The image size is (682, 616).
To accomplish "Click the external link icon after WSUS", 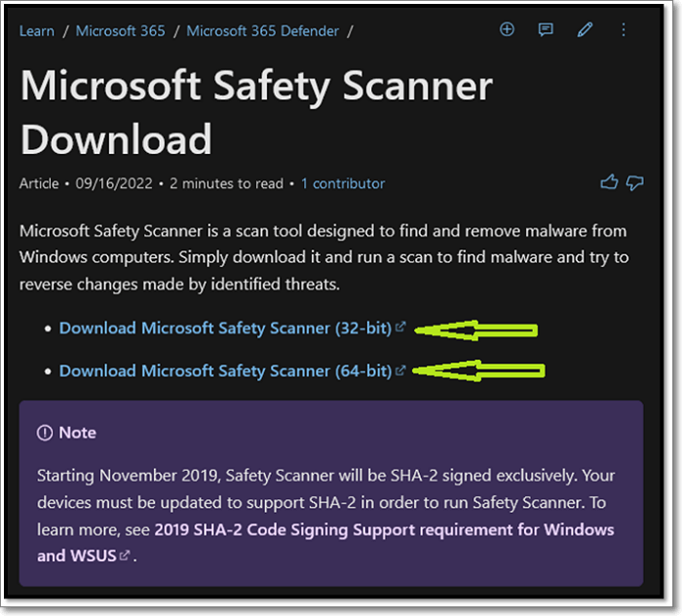I will [x=125, y=556].
